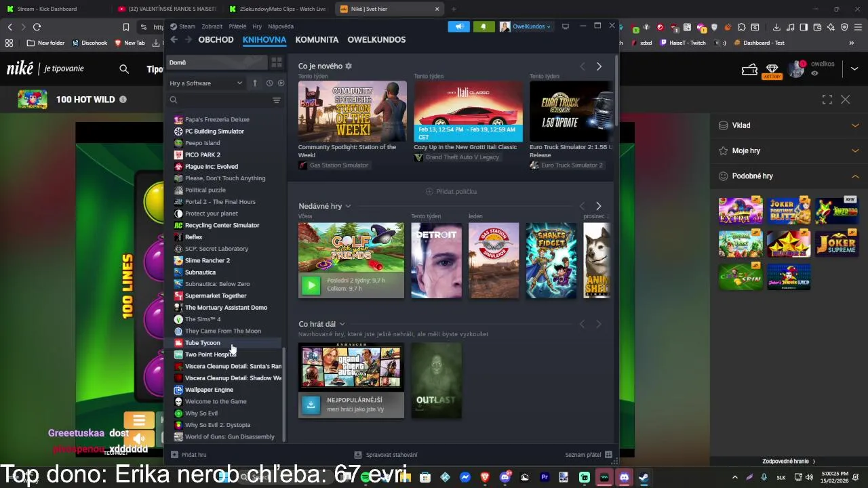Open Spravovat stahování downloads link

(386, 455)
